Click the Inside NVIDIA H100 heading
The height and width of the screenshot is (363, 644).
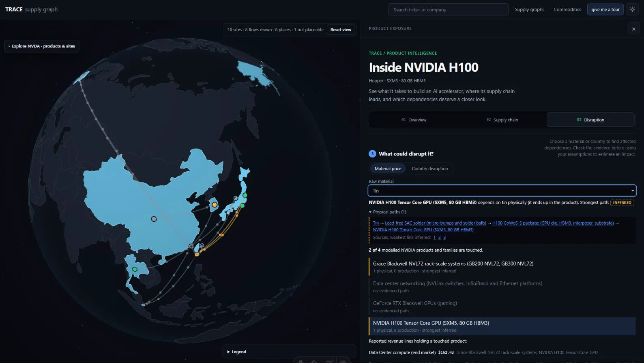point(423,67)
